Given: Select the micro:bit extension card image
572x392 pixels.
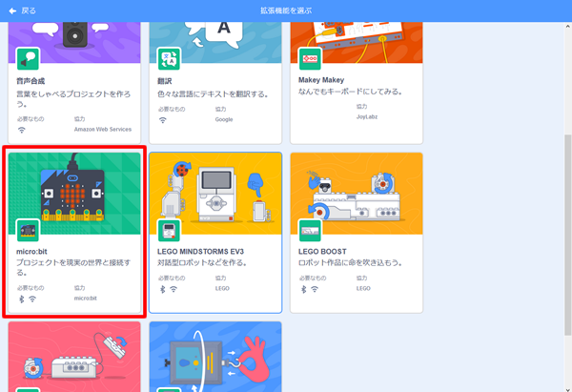Looking at the screenshot, I should click(74, 194).
